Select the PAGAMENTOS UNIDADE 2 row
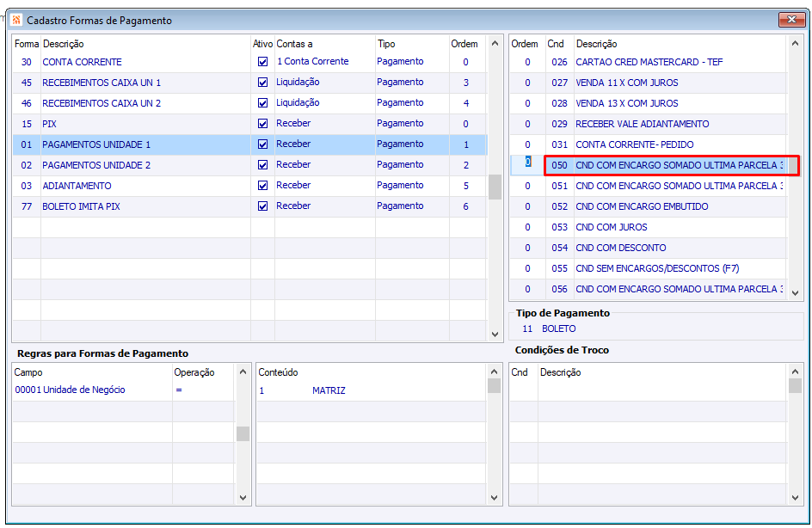Screen dimensions: 812x528 pyautogui.click(x=249, y=165)
